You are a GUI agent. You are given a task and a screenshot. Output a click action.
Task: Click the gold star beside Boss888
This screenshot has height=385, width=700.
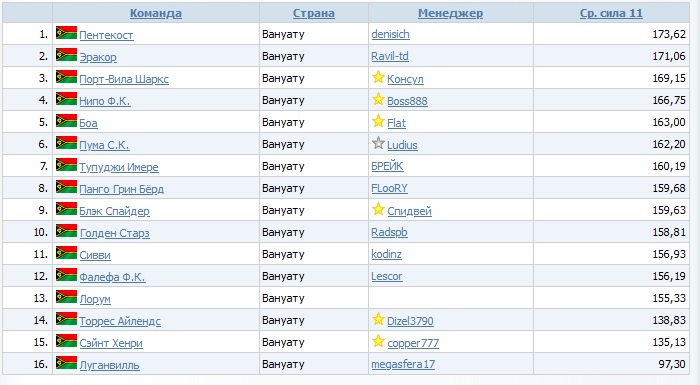378,99
